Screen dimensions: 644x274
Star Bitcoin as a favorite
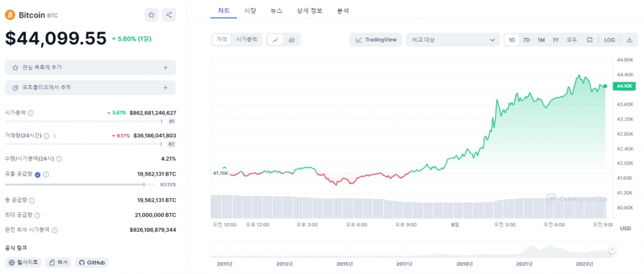(152, 15)
